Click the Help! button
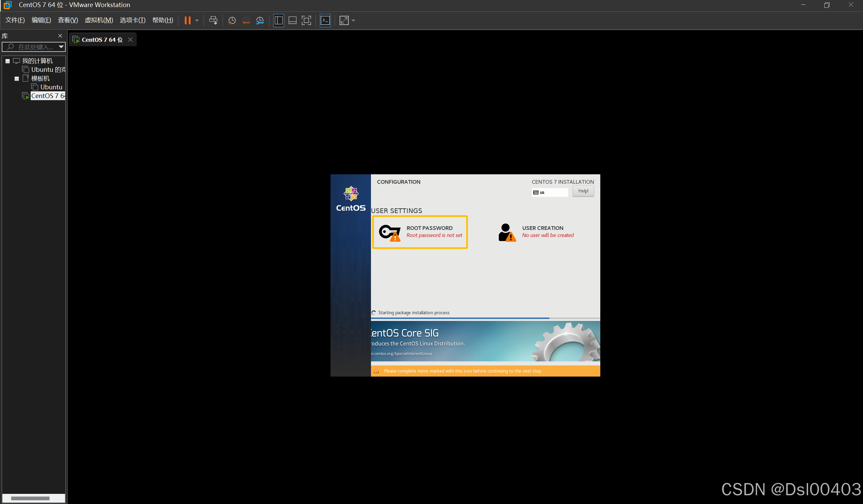 tap(583, 191)
